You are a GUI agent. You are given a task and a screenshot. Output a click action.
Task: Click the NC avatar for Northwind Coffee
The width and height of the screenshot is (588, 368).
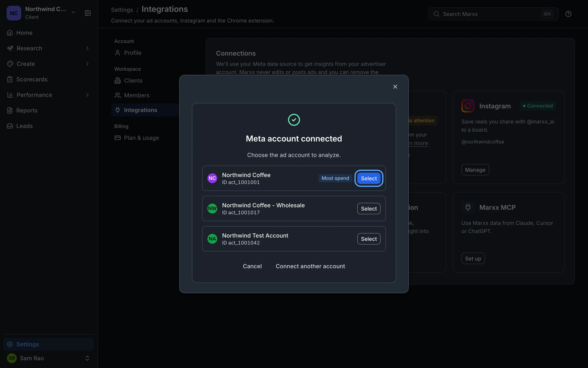coord(212,178)
